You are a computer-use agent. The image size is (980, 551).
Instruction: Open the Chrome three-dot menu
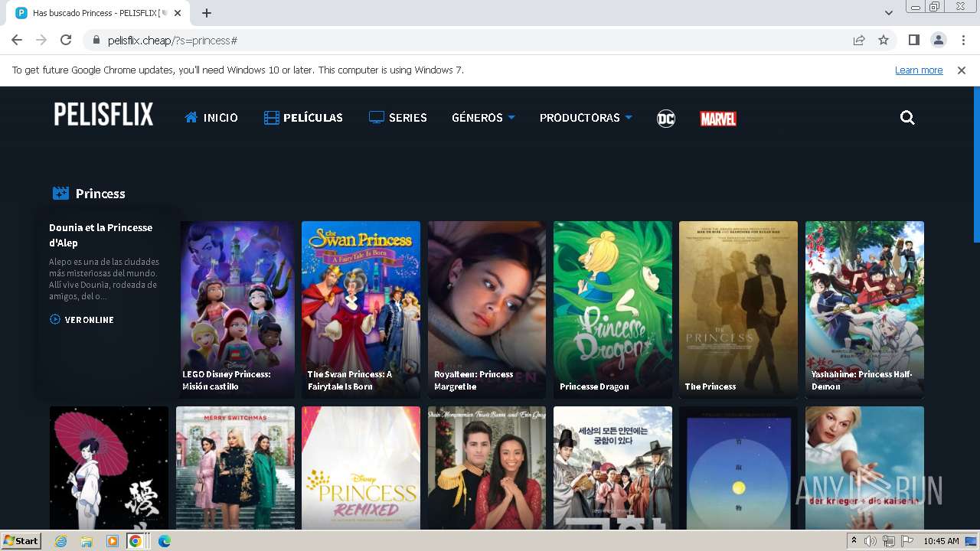point(962,40)
